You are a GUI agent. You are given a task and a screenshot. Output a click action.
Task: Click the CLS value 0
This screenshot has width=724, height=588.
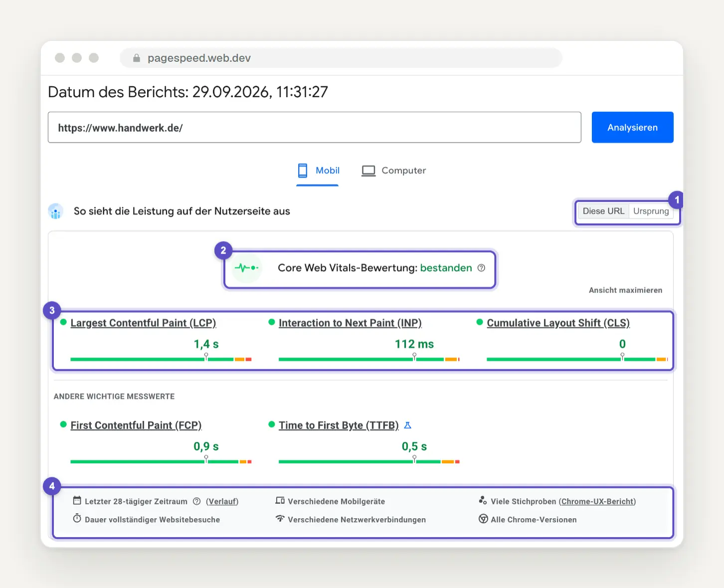pyautogui.click(x=622, y=344)
